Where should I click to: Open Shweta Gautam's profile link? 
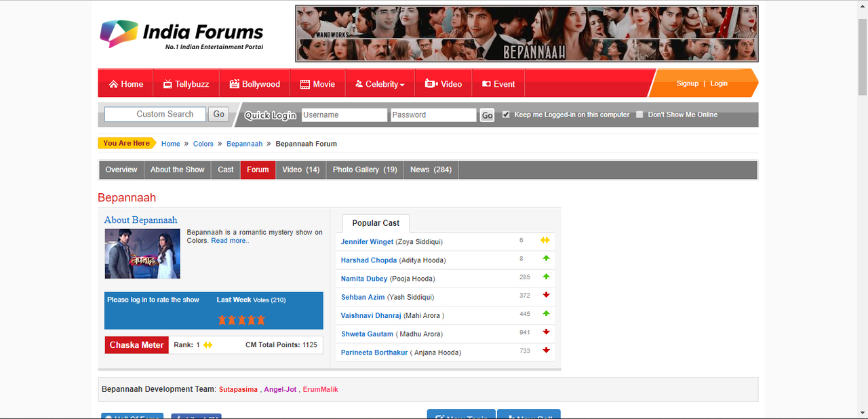click(x=368, y=334)
